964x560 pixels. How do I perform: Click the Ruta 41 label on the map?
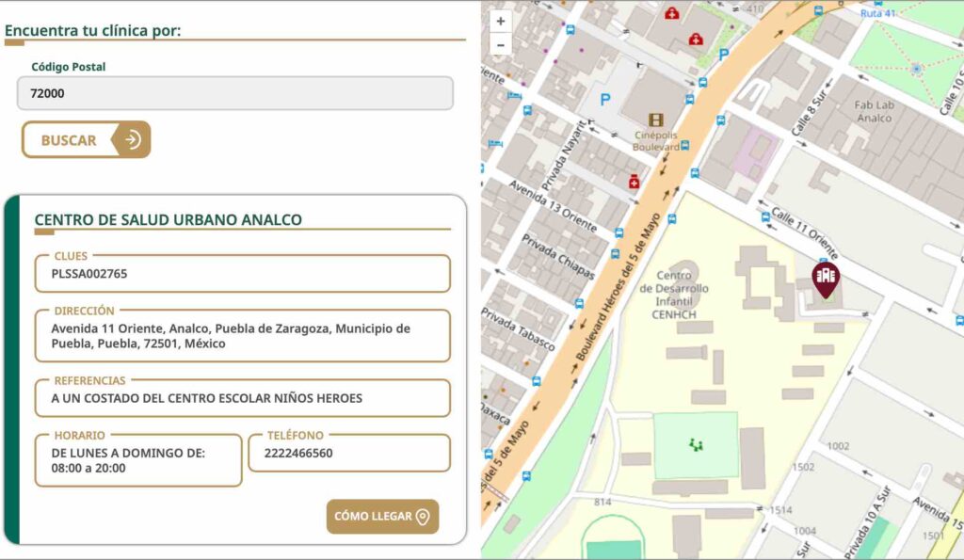point(878,13)
